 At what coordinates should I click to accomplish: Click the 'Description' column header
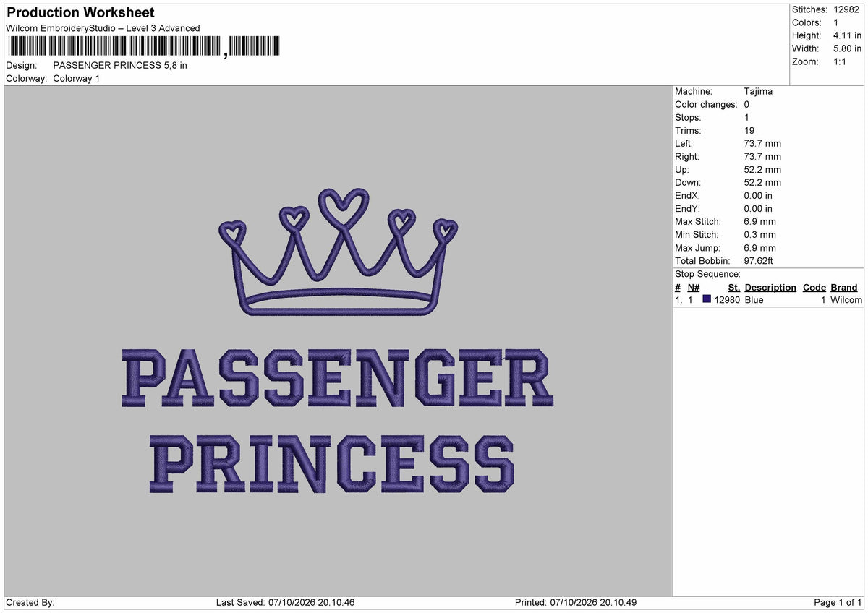coord(770,287)
